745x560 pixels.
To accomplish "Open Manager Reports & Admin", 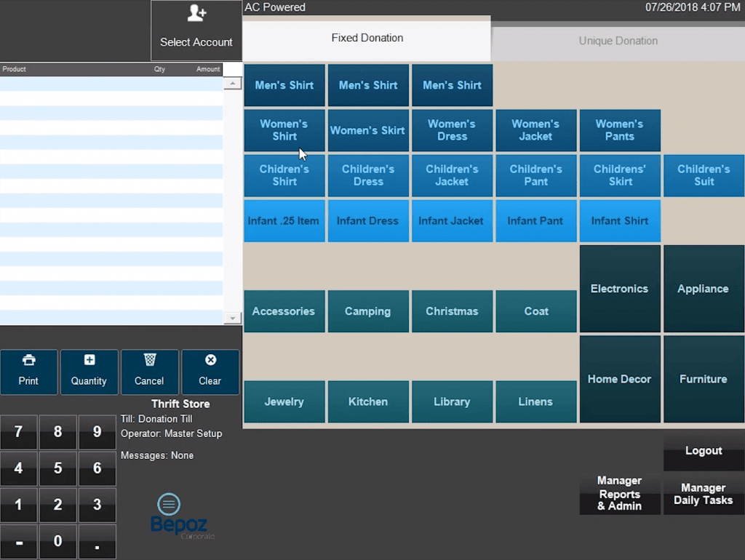I will pos(619,494).
